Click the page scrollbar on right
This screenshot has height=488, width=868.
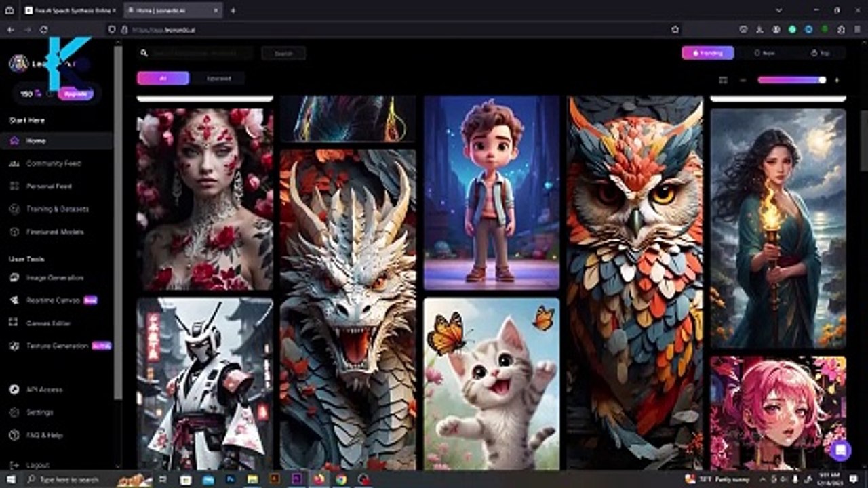click(x=863, y=140)
